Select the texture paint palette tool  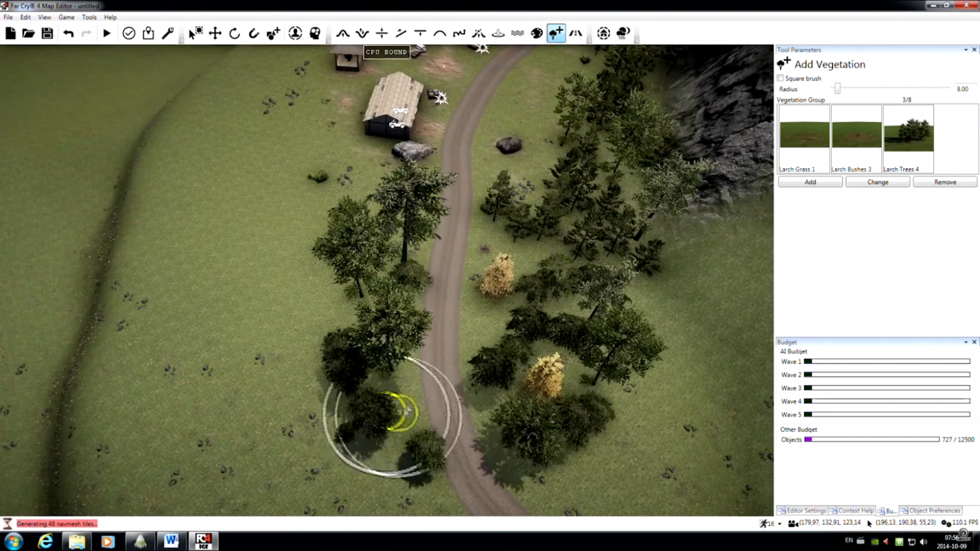coord(537,33)
